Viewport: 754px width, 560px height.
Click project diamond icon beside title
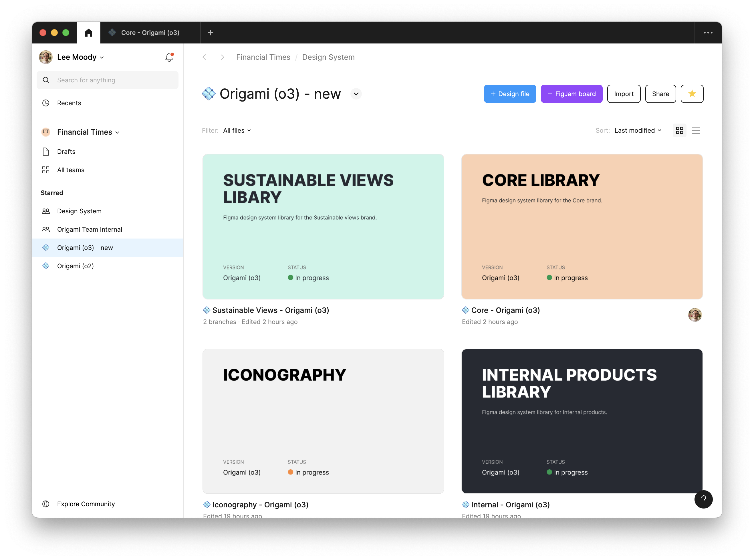(209, 94)
